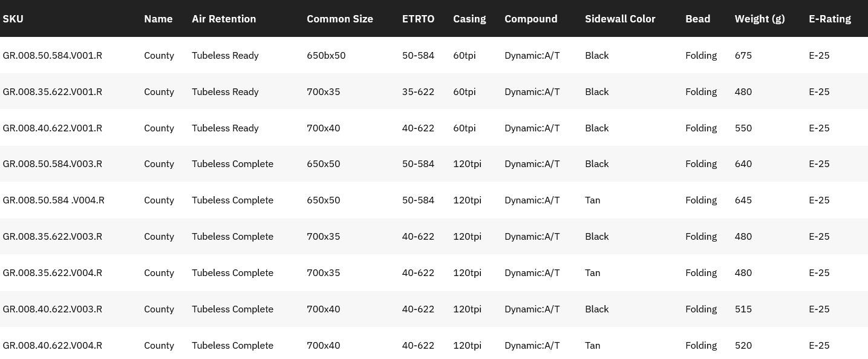Click the Casing column header

pyautogui.click(x=469, y=19)
